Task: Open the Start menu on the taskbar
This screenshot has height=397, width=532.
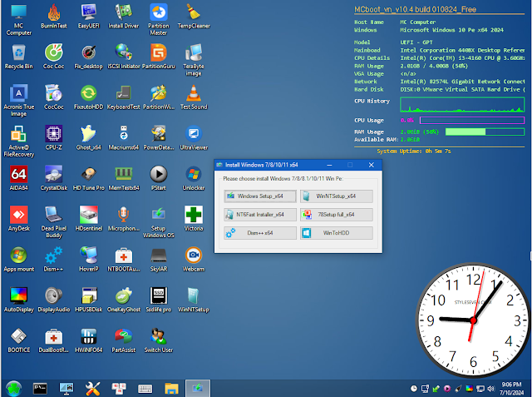Action: click(12, 388)
